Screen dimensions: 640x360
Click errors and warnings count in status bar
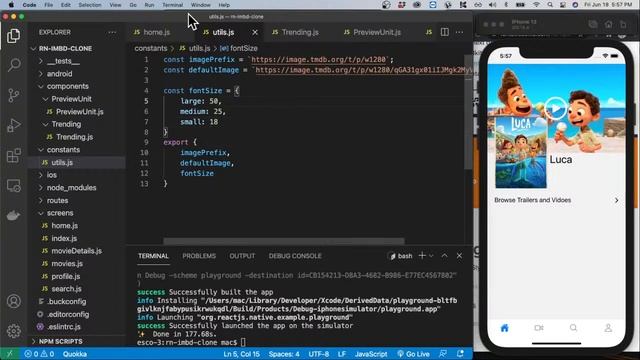pos(39,354)
